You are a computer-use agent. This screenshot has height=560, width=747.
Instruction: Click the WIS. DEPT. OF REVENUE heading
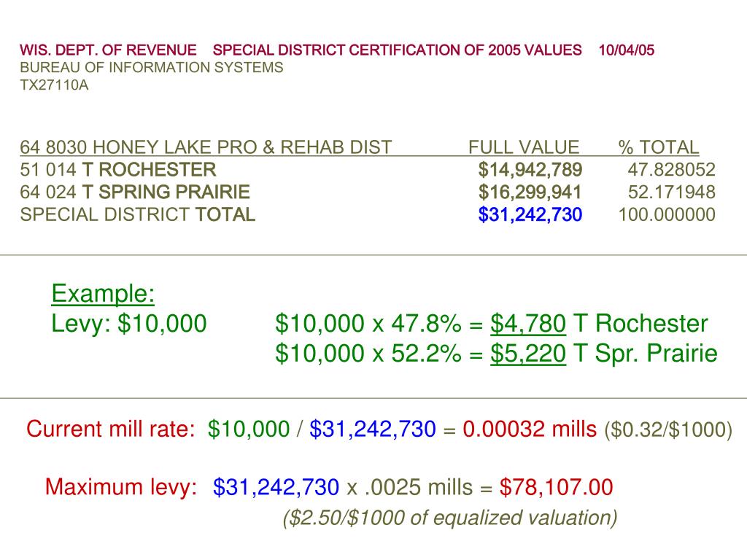(x=108, y=50)
